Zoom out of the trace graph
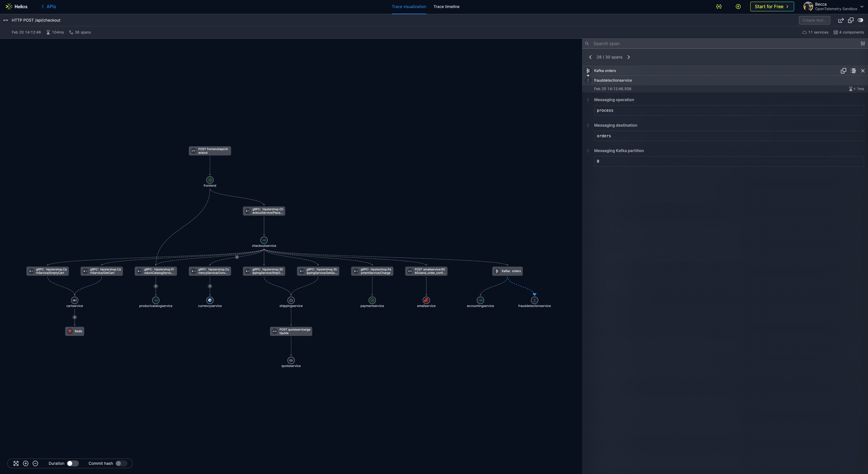Image resolution: width=868 pixels, height=474 pixels. point(35,463)
